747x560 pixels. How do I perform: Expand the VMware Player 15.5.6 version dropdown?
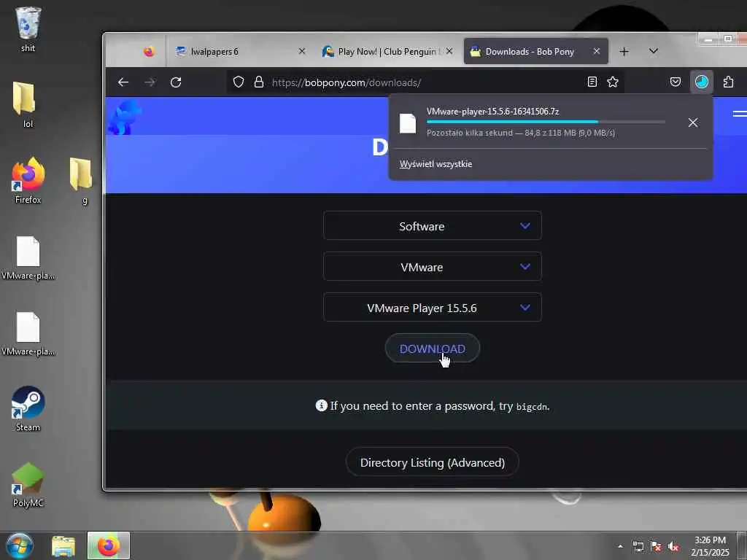pos(432,308)
